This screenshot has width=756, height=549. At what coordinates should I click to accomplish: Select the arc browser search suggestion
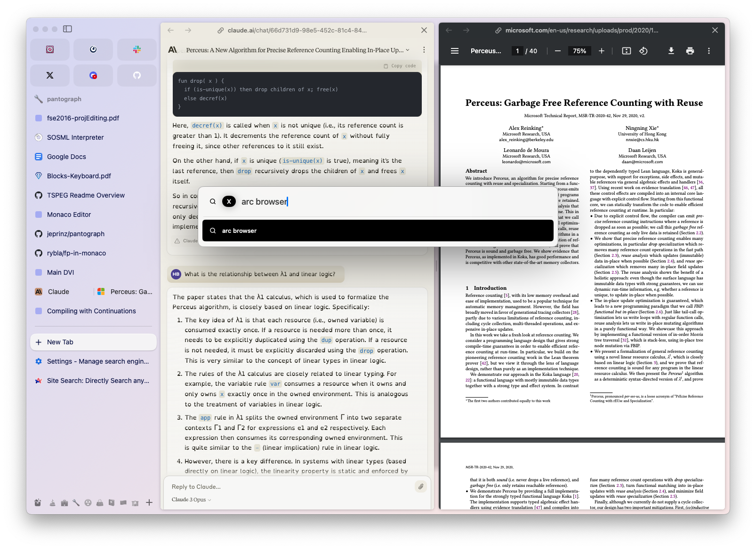(378, 231)
